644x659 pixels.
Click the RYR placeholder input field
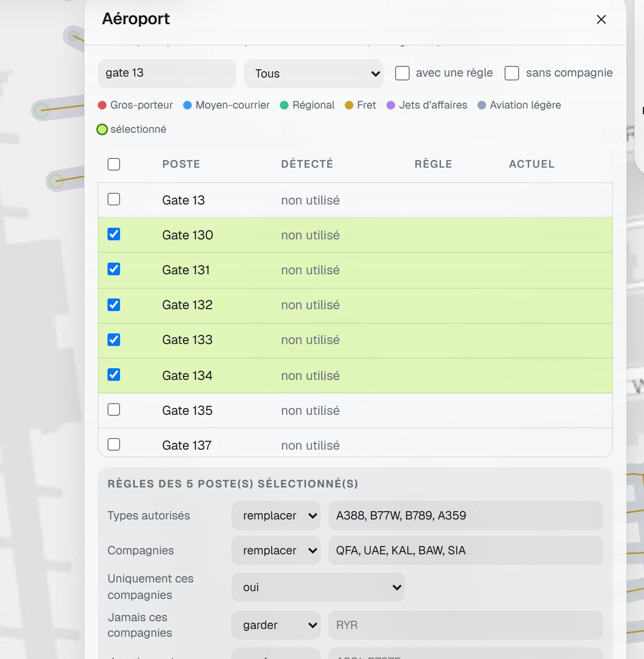[466, 625]
